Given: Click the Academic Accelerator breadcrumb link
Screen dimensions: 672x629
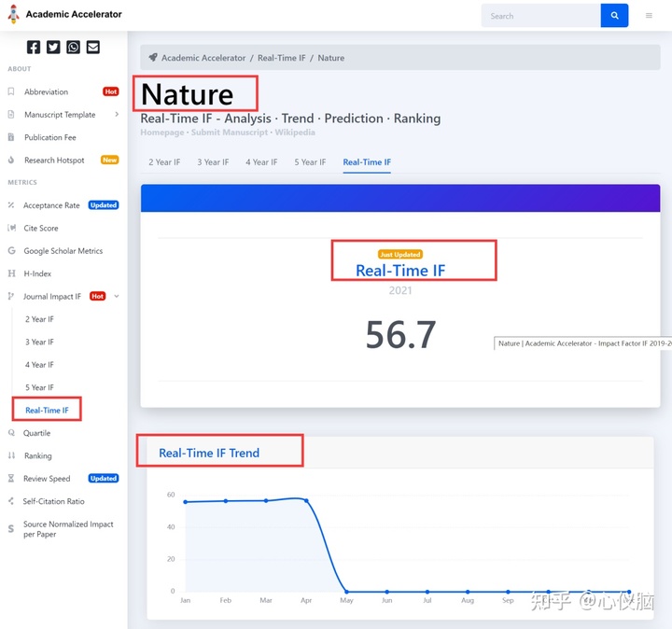Looking at the screenshot, I should pos(203,58).
